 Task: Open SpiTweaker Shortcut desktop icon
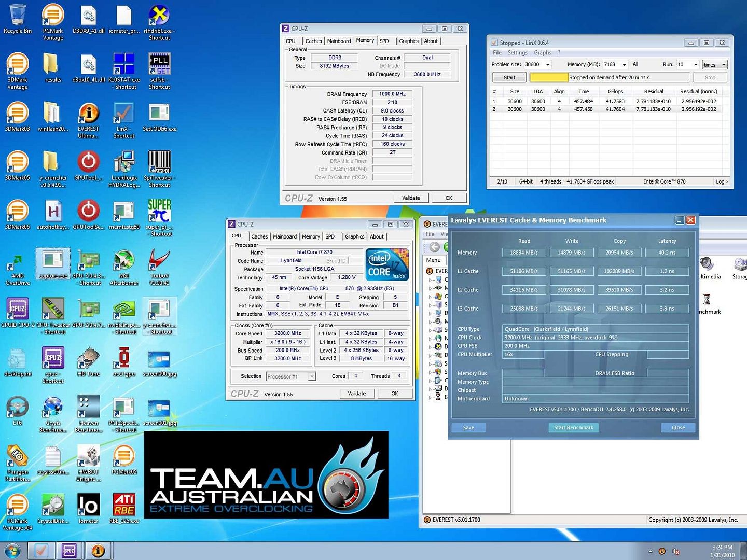click(159, 170)
